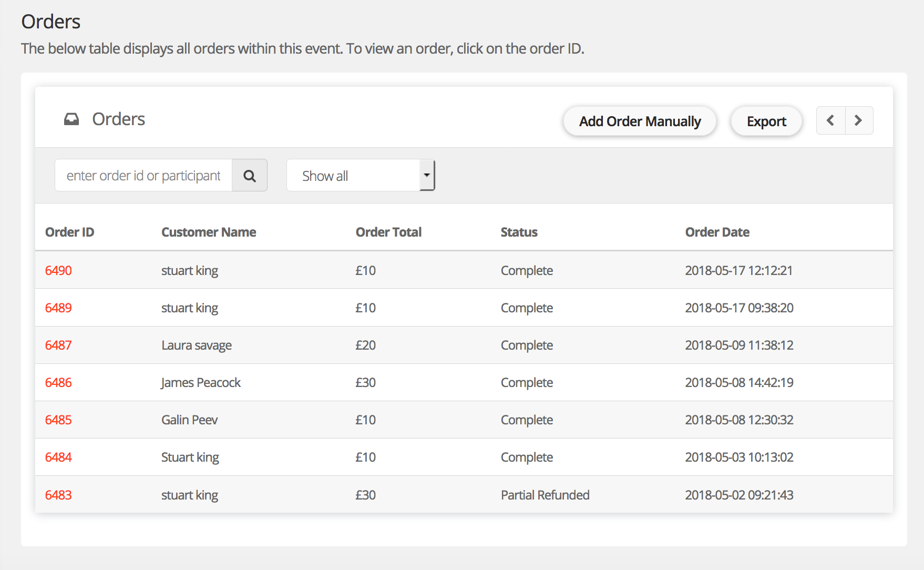
Task: Open partially refunded order 6483
Action: (58, 495)
